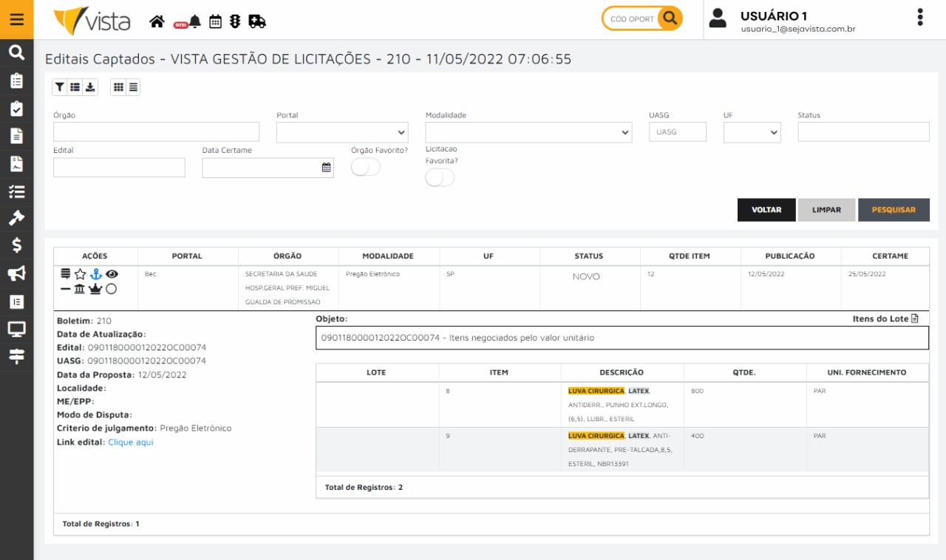Open the UF dropdown
This screenshot has height=560, width=946.
(x=752, y=132)
